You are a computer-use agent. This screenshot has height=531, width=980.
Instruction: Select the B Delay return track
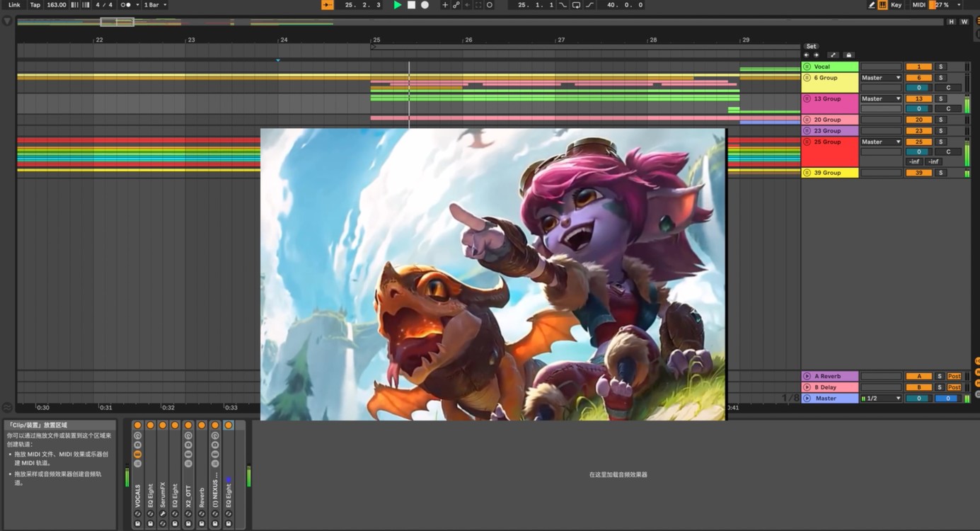tap(830, 387)
